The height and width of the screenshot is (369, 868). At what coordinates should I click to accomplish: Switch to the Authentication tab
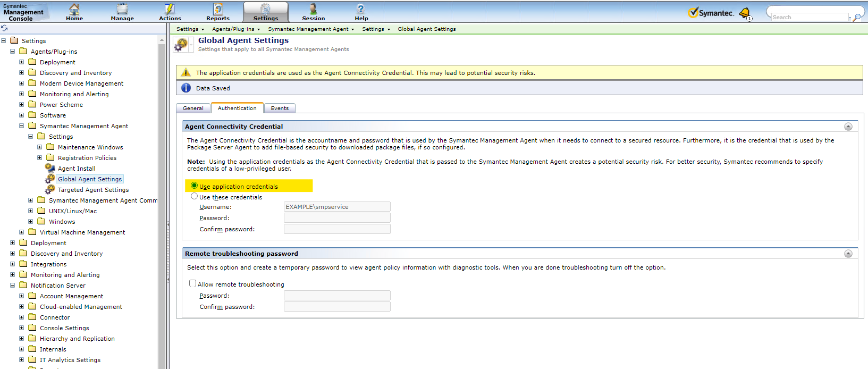[x=237, y=108]
